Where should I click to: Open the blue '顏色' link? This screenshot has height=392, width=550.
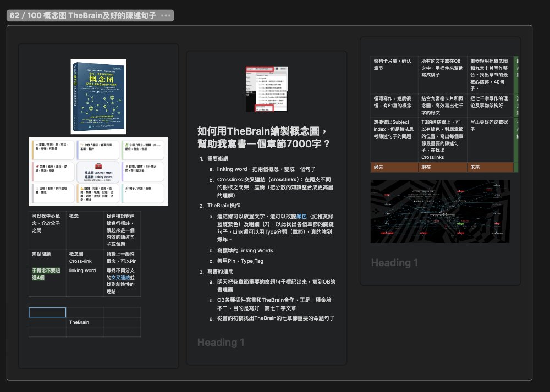tap(301, 216)
